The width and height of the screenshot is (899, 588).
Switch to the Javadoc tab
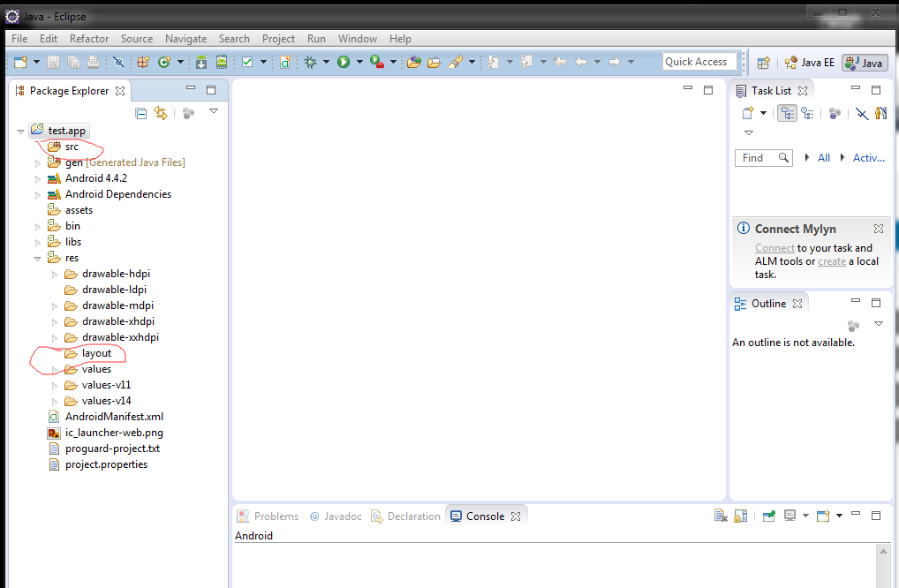point(336,516)
